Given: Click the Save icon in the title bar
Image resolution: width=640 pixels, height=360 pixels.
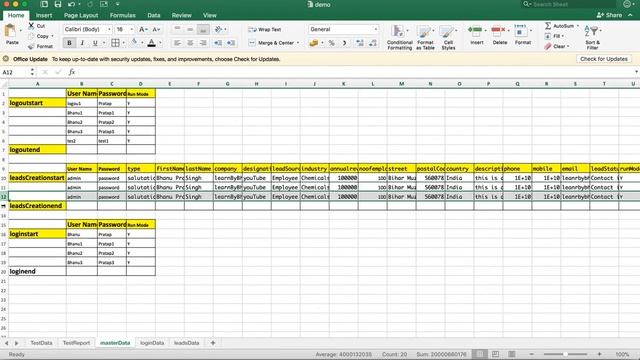Looking at the screenshot, I should [x=58, y=4].
